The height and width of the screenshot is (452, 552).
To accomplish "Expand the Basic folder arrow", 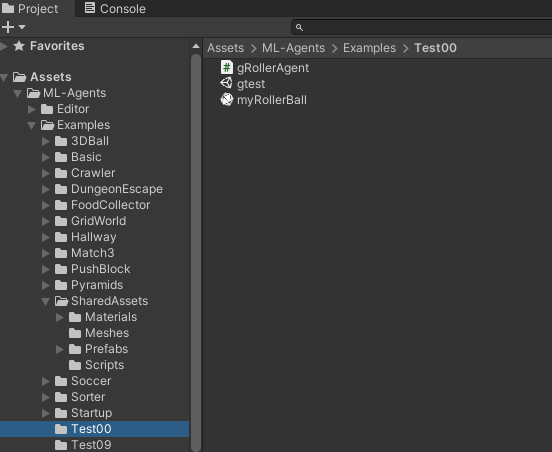I will coord(46,157).
